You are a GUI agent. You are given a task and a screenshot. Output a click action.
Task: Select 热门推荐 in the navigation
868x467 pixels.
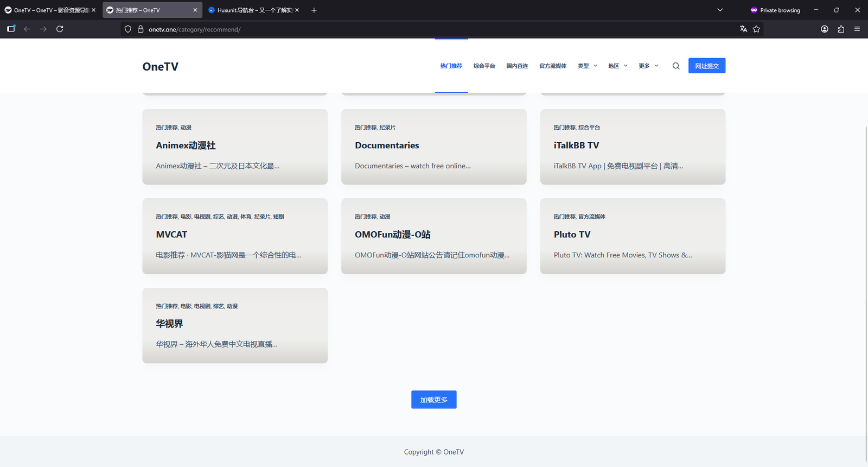(x=451, y=66)
